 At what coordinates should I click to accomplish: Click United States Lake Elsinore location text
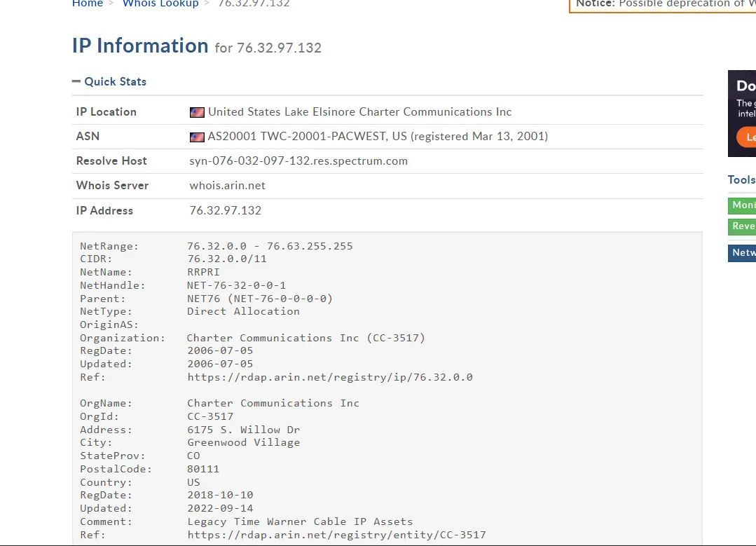pos(359,112)
